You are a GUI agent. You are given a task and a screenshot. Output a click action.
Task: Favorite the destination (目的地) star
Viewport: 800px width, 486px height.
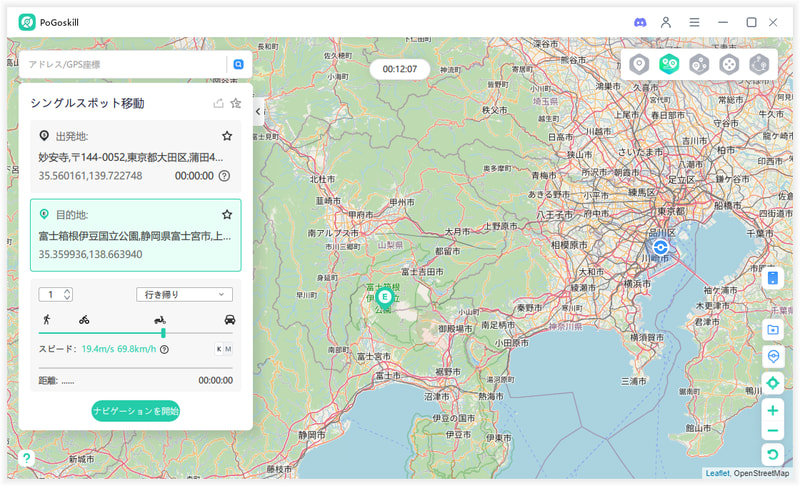pyautogui.click(x=227, y=214)
